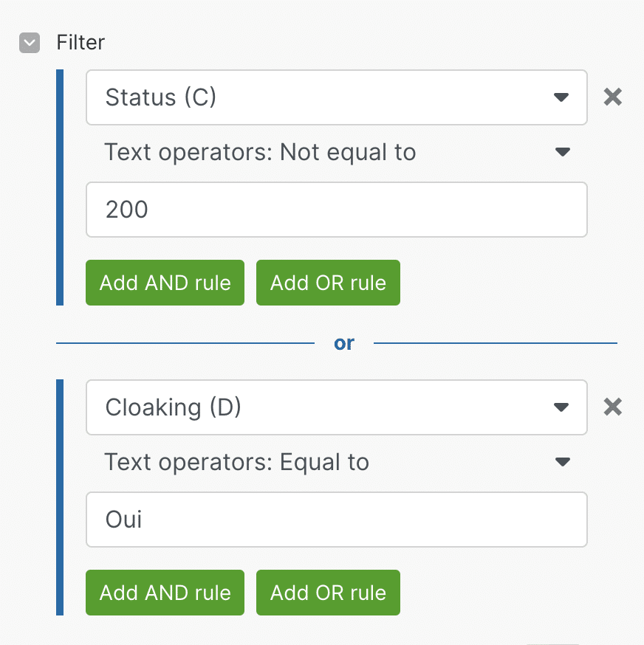
Task: Click the caret beside 'Not equal to'
Action: [x=563, y=152]
